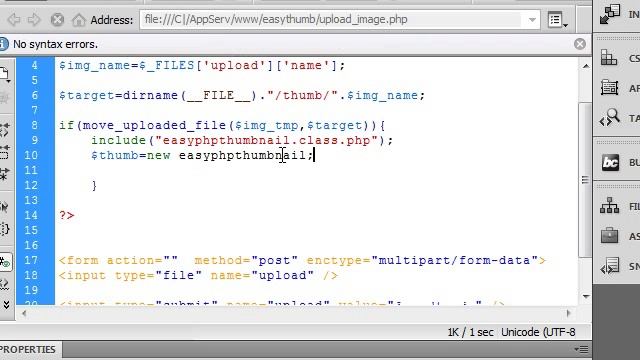The height and width of the screenshot is (360, 640).
Task: Click easyphpthumbnail.class.php string on line 9
Action: (267, 140)
